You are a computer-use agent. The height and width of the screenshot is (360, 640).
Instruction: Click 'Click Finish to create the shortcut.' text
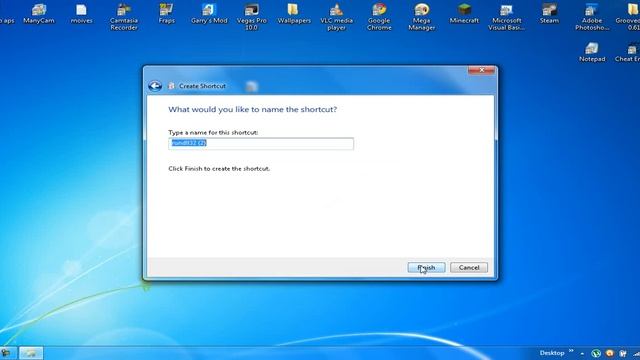click(x=219, y=169)
